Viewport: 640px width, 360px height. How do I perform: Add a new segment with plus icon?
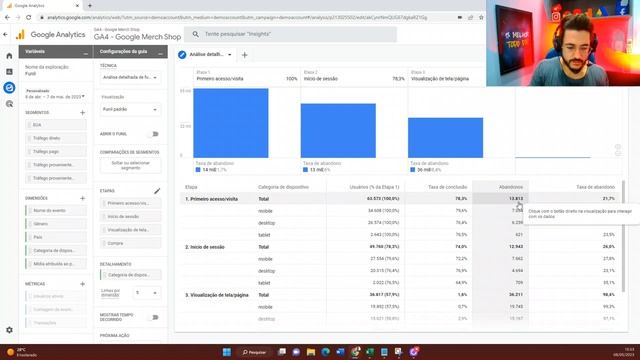click(x=82, y=112)
